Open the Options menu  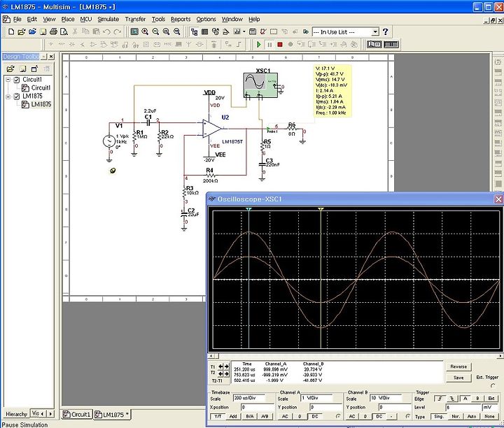point(206,20)
